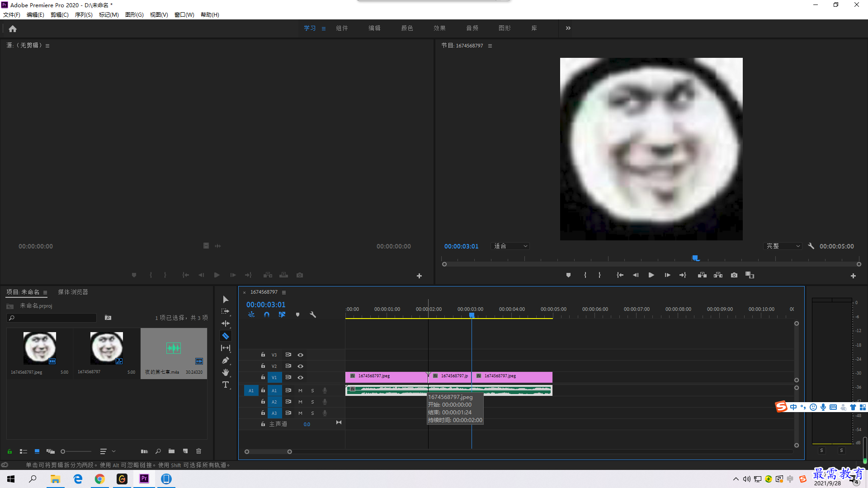Open 窗口(W) menu
The height and width of the screenshot is (488, 868).
184,15
